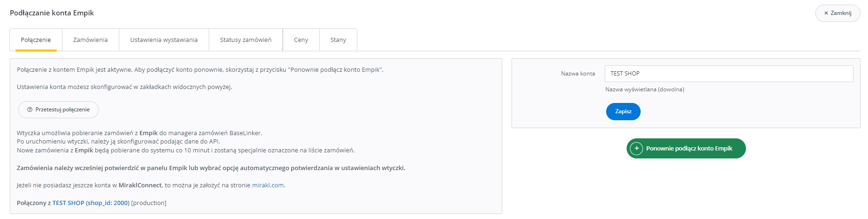The width and height of the screenshot is (868, 219).
Task: Click the circled plus icon on green button
Action: (636, 149)
